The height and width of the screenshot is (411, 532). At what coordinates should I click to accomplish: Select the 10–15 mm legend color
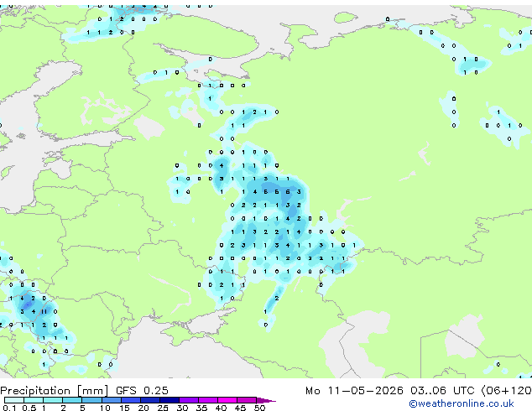111,400
